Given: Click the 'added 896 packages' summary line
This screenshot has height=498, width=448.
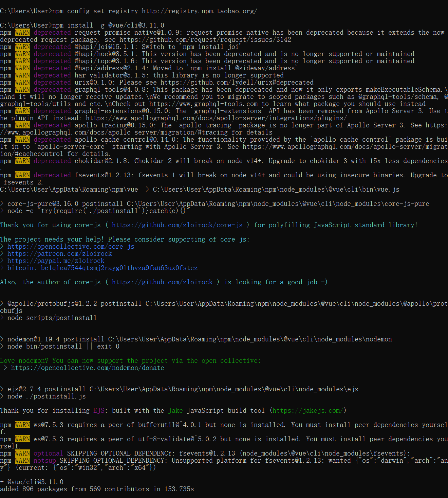Looking at the screenshot, I should point(97,489).
